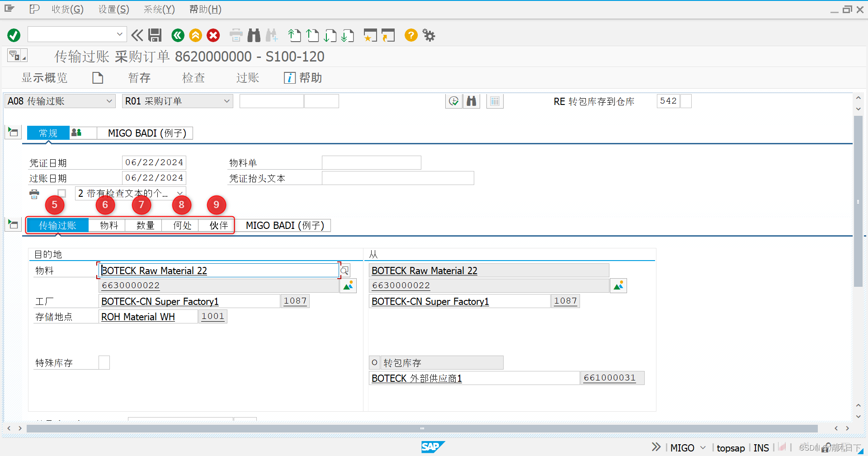Click the 帮助 info button
868x456 pixels.
click(302, 78)
